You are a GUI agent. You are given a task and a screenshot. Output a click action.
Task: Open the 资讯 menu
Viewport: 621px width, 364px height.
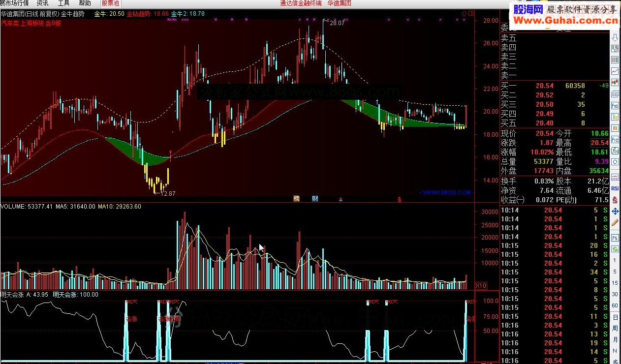point(42,3)
